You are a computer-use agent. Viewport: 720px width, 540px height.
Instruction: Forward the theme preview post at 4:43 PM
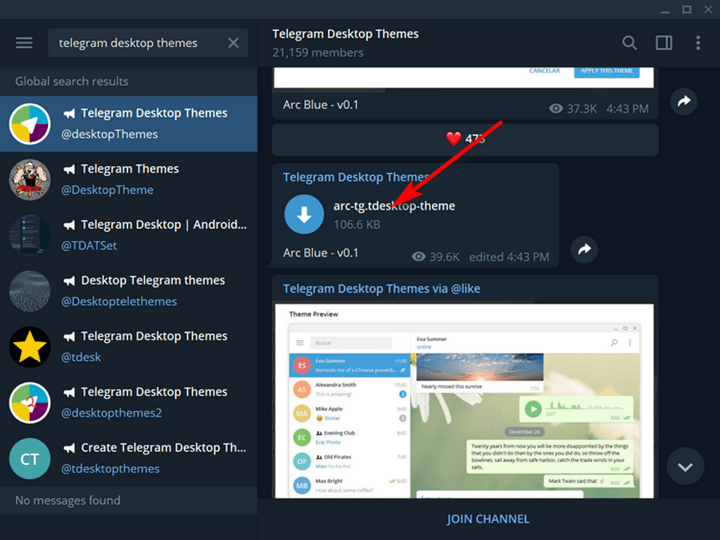[x=684, y=101]
